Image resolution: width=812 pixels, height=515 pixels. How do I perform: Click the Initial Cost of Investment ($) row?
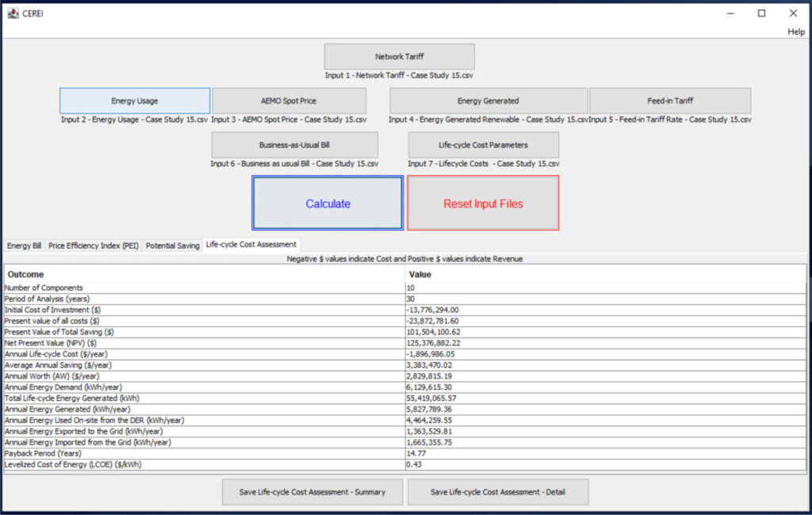[x=405, y=310]
